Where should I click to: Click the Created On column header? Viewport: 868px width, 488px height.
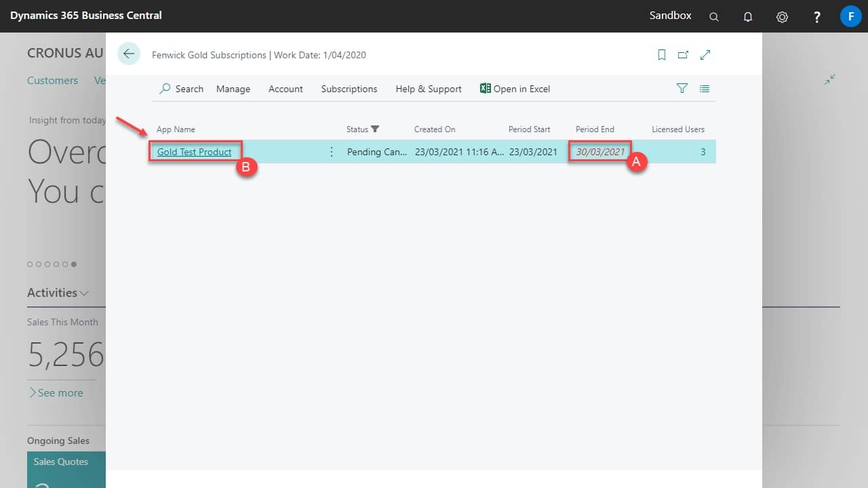coord(435,129)
